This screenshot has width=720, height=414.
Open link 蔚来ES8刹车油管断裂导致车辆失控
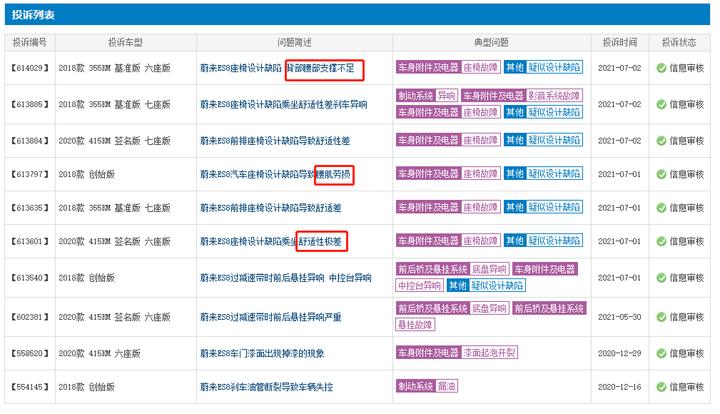click(x=266, y=387)
